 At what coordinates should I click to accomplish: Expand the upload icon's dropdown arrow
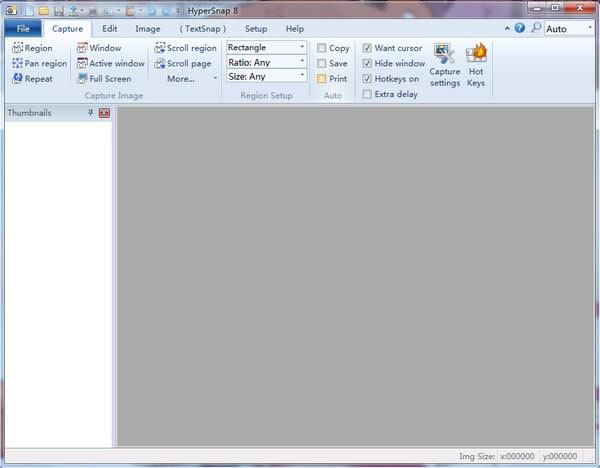pyautogui.click(x=82, y=11)
